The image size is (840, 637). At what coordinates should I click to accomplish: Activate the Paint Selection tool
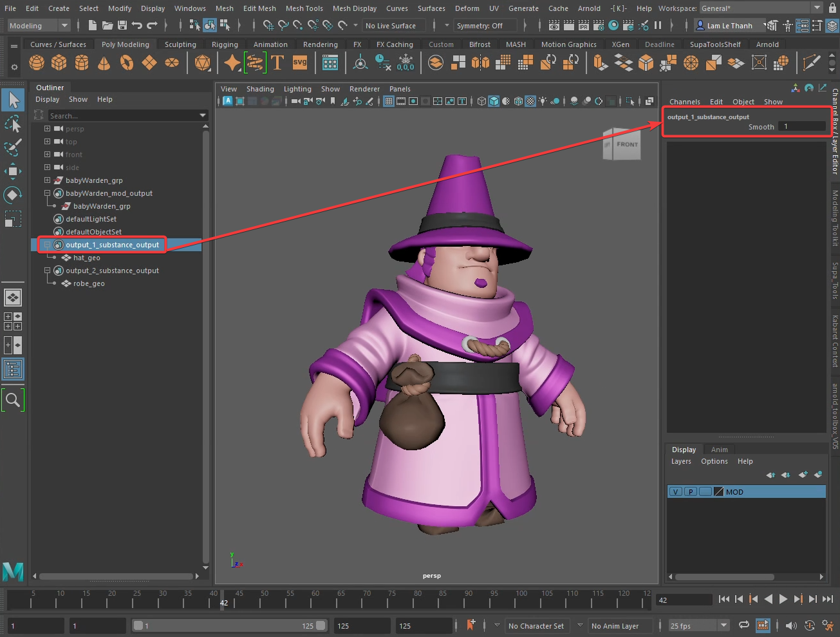pos(13,147)
